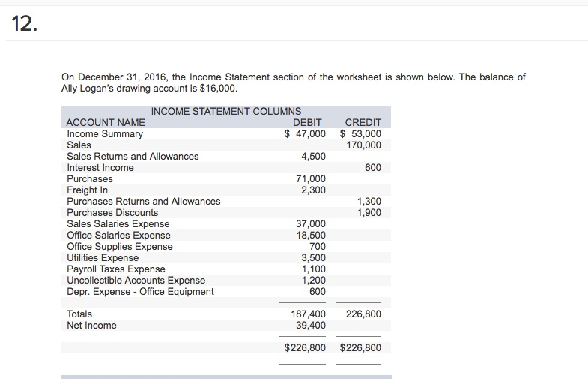Select the Net Income row label
Viewport: 588px width, 390px height.
(x=91, y=325)
